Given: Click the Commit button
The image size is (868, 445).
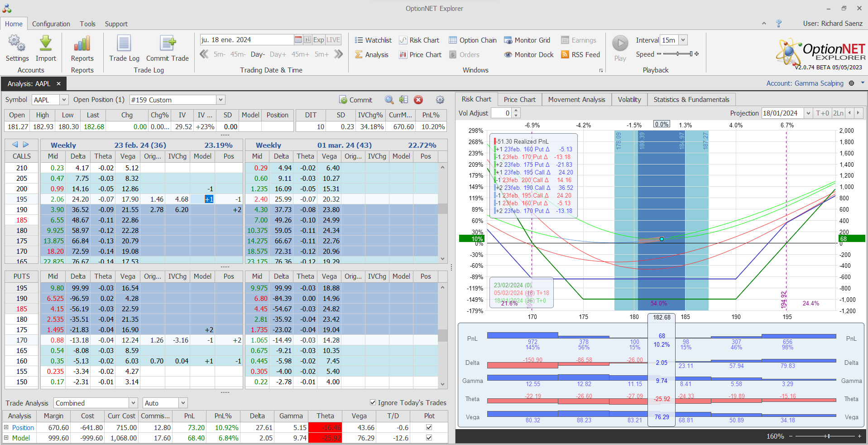Looking at the screenshot, I should 355,100.
